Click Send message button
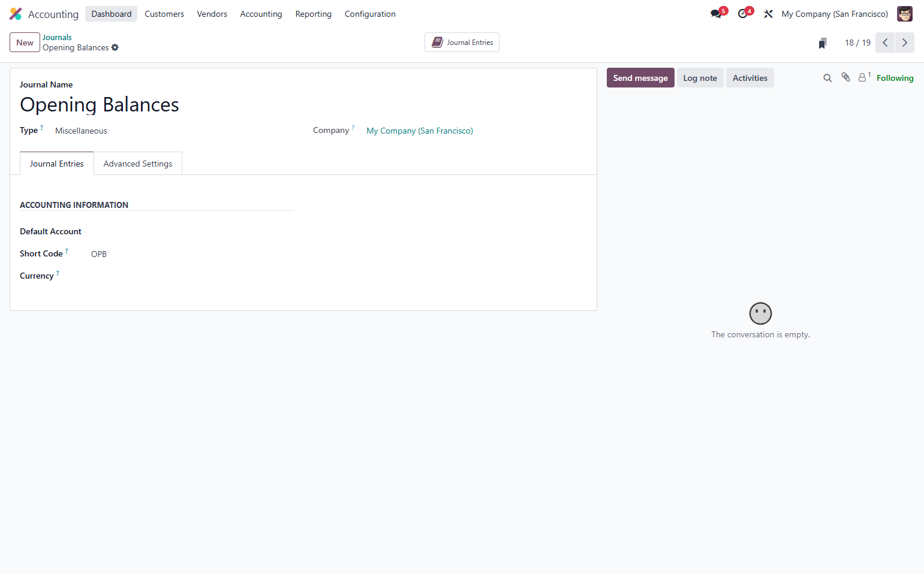 click(640, 78)
